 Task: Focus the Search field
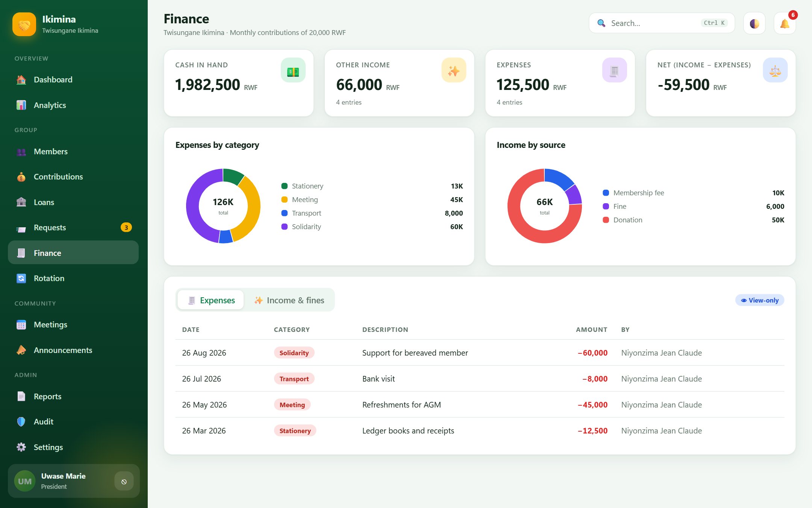[662, 23]
